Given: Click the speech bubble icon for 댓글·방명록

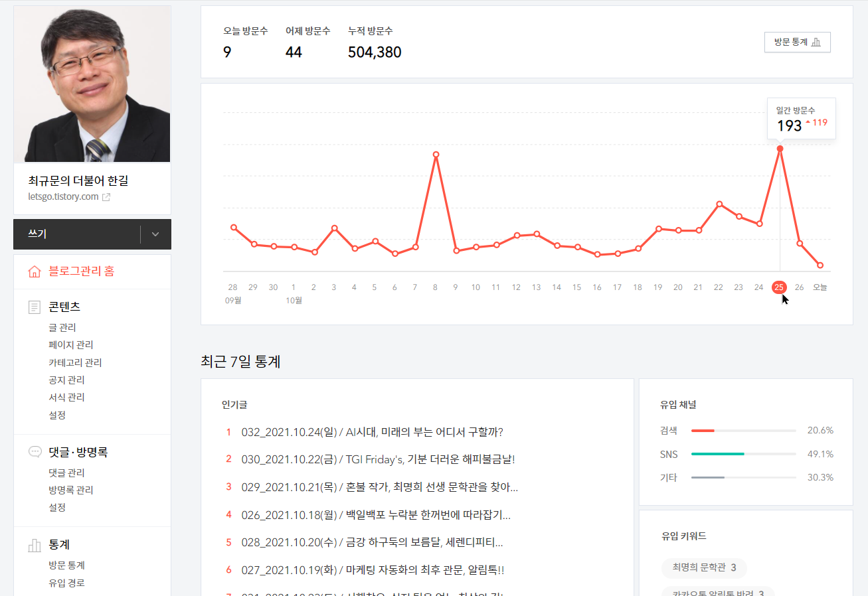Looking at the screenshot, I should [35, 452].
